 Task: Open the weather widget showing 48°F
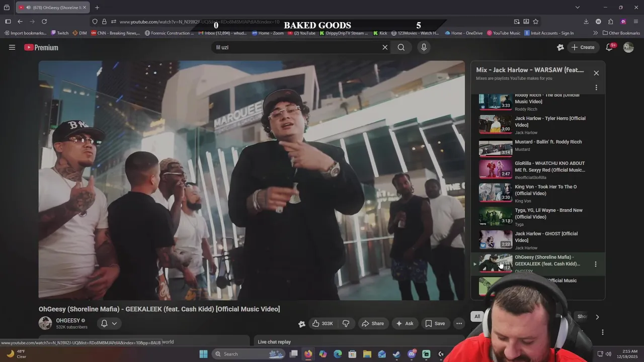(x=16, y=354)
